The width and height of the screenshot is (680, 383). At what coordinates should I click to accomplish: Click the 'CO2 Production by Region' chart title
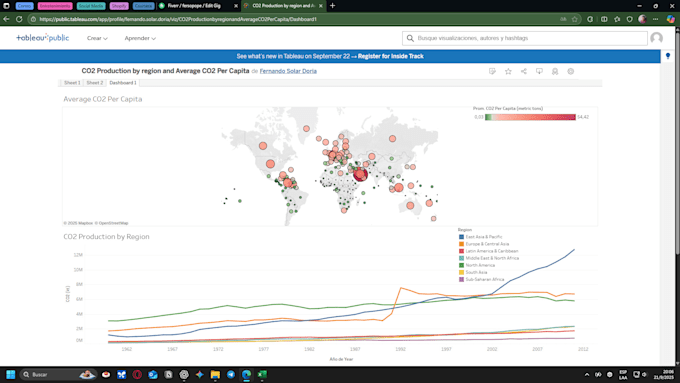106,236
